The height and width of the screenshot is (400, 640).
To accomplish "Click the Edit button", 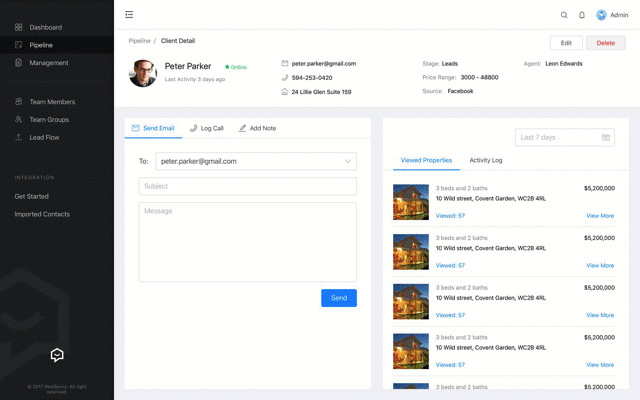I will pyautogui.click(x=566, y=43).
